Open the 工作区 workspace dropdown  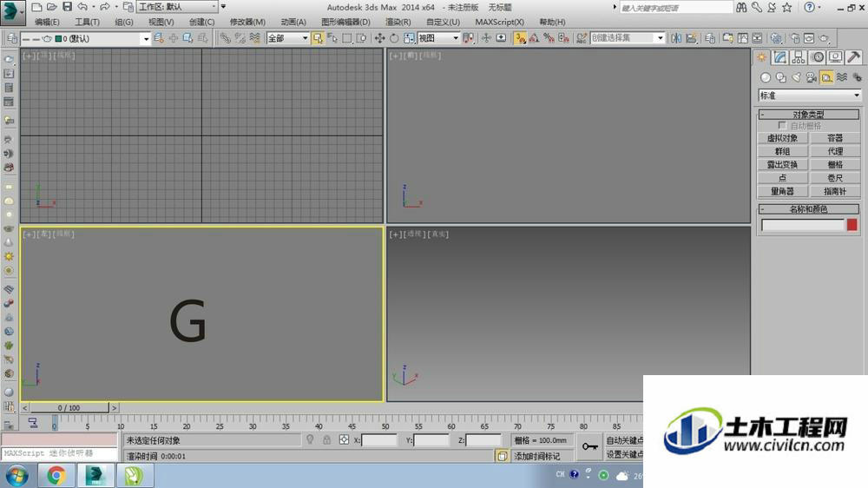[178, 7]
